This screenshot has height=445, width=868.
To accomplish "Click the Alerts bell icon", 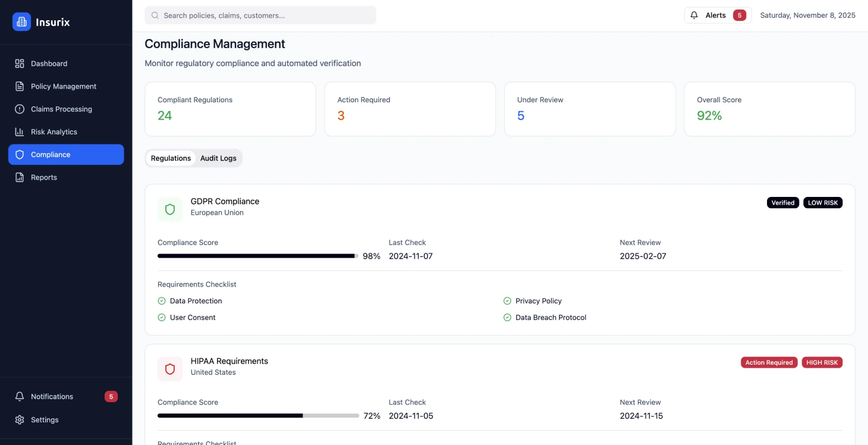I will (694, 15).
